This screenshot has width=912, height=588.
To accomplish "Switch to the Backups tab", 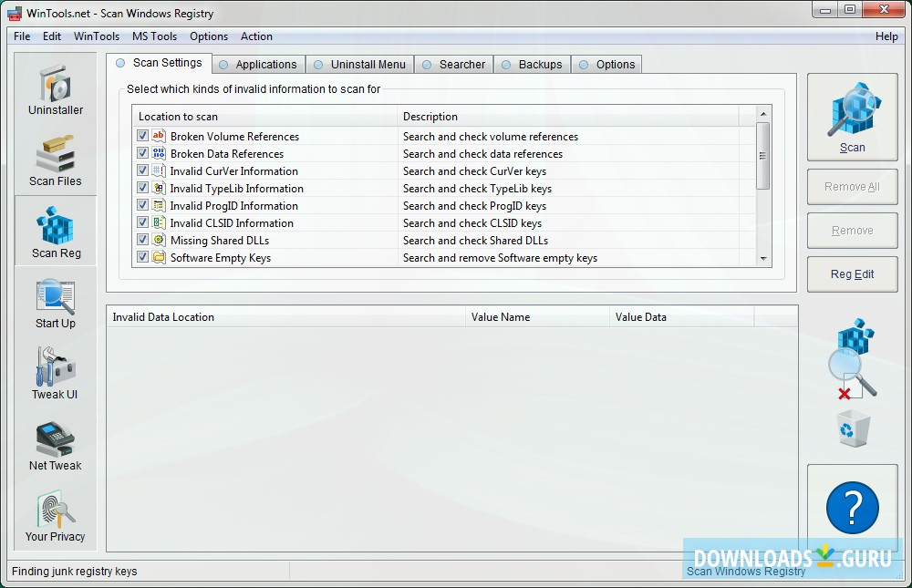I will click(533, 64).
